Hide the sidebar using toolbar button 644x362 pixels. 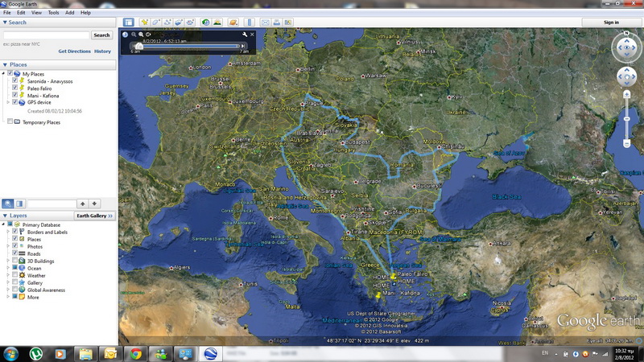coord(129,23)
